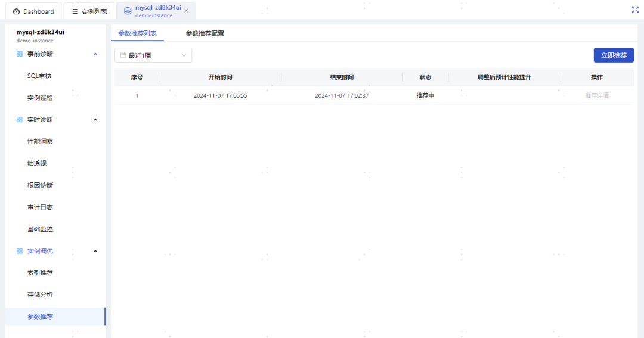
Task: Open the 参数推荐列表 tab
Action: pyautogui.click(x=138, y=33)
